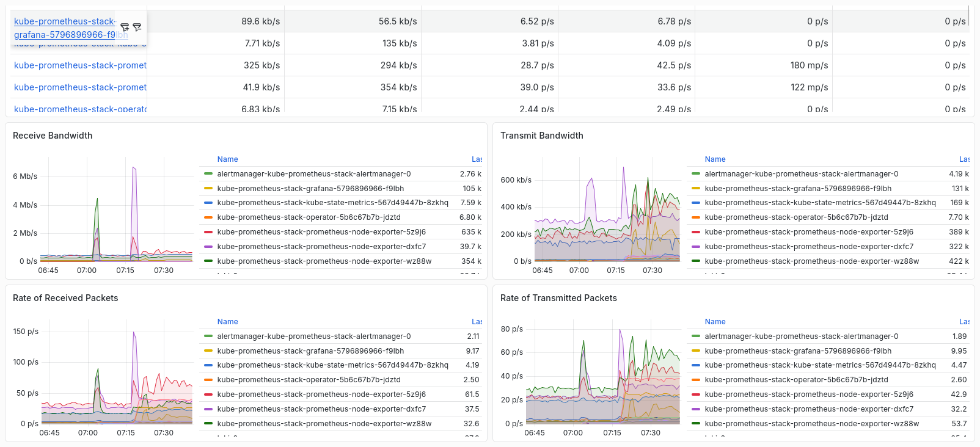980x447 pixels.
Task: Toggle node-exporter-5z9j6 series in Rate of Transmitted Packets legend
Action: pos(809,394)
